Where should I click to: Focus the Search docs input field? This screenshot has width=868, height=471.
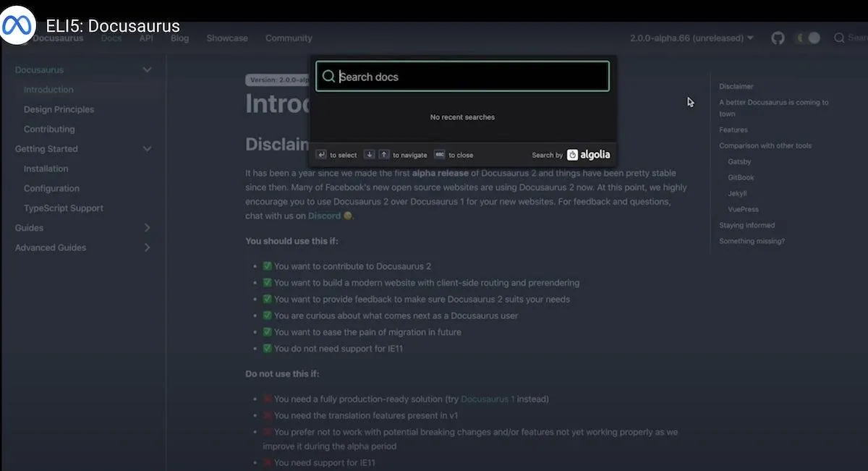click(462, 77)
